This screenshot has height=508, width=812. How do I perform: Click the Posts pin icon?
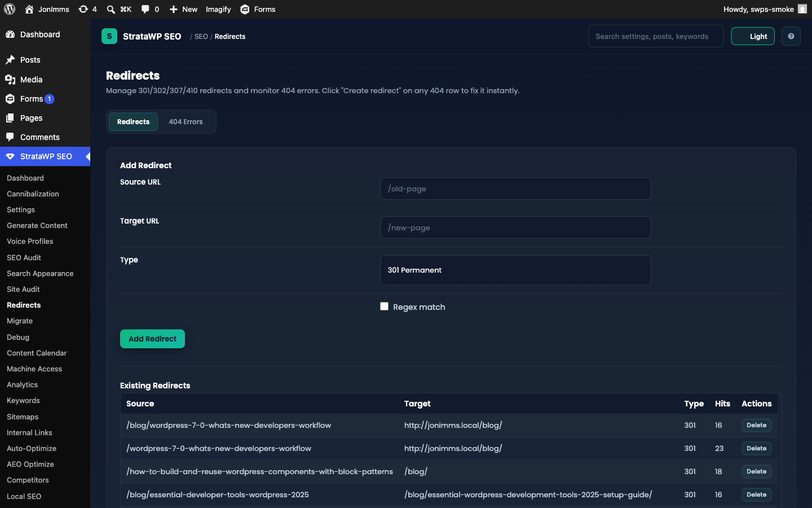click(x=10, y=60)
